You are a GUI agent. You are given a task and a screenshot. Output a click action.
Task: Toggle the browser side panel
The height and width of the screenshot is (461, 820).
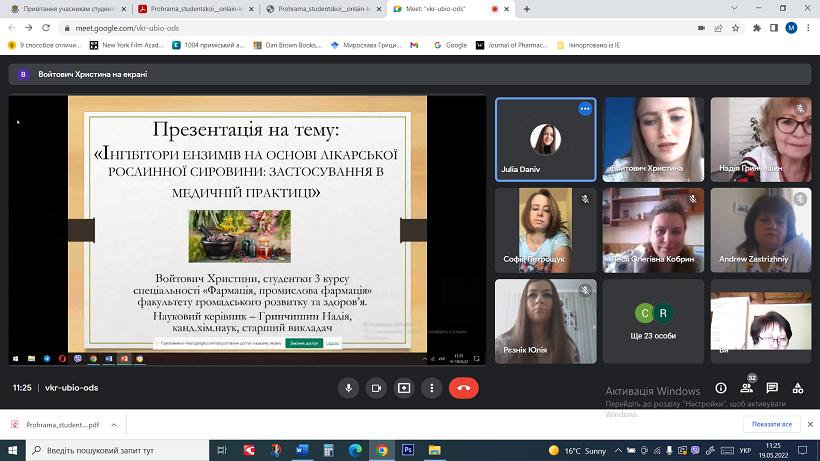774,28
